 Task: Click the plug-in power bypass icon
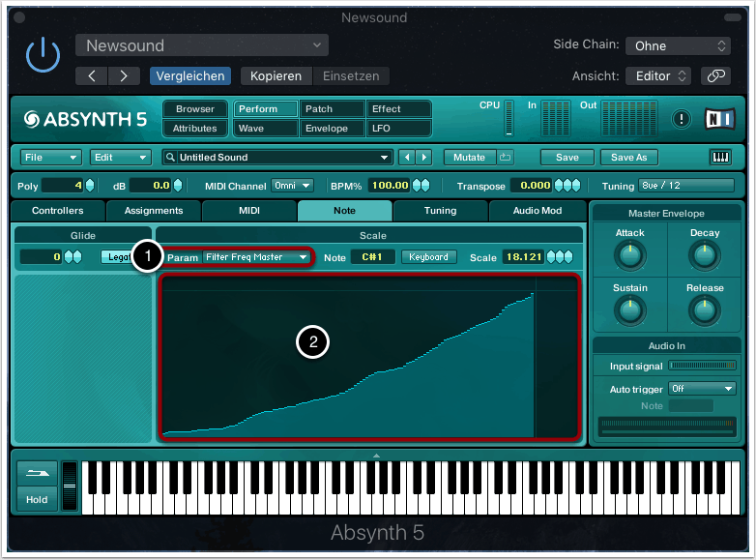coord(43,57)
